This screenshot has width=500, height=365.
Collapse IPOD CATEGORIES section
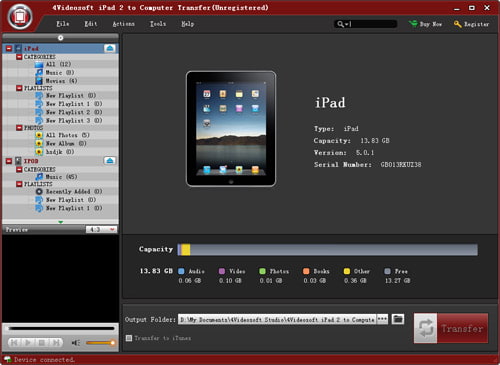(19, 169)
